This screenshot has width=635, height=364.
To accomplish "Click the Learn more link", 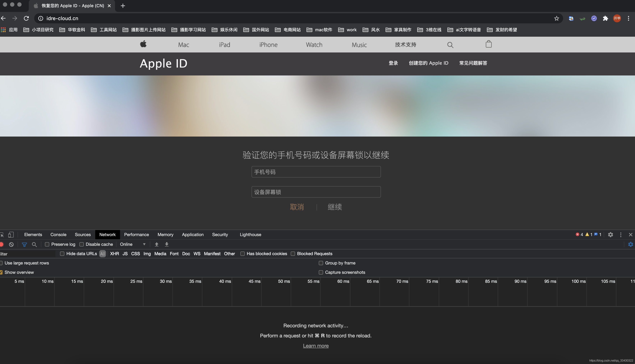I will (316, 345).
